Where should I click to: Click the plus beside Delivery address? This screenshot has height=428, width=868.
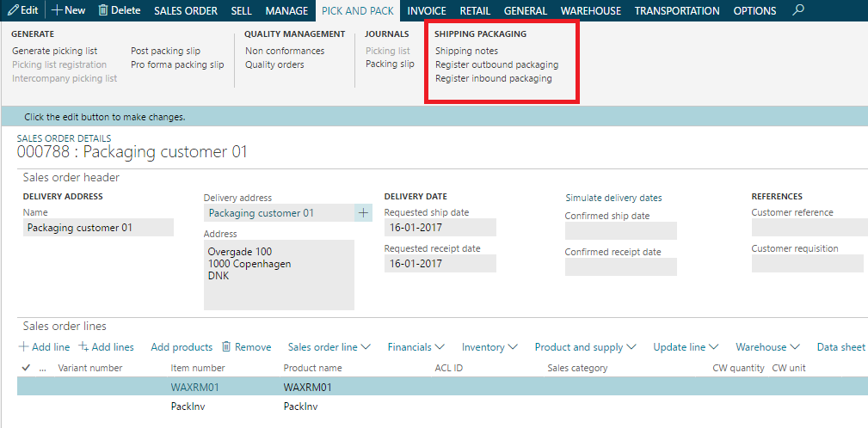tap(363, 213)
